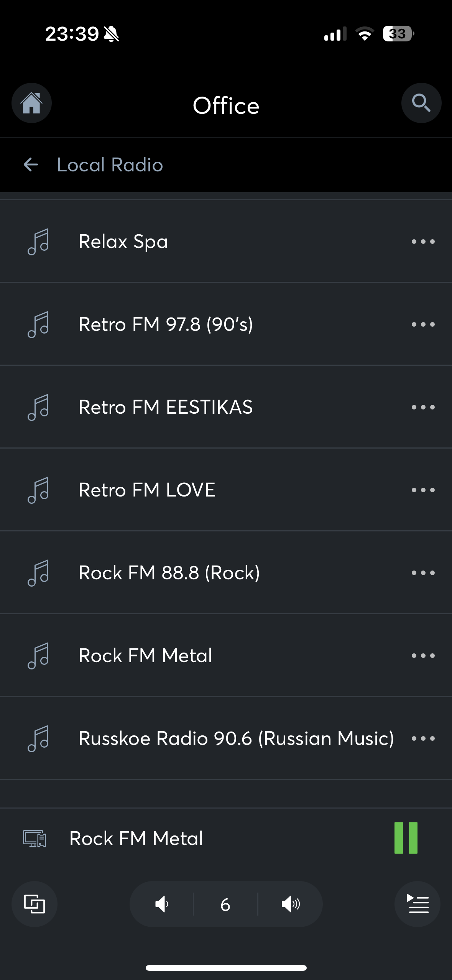Image resolution: width=452 pixels, height=980 pixels.
Task: Show options for Russkoe Radio 90.6
Action: pyautogui.click(x=423, y=738)
